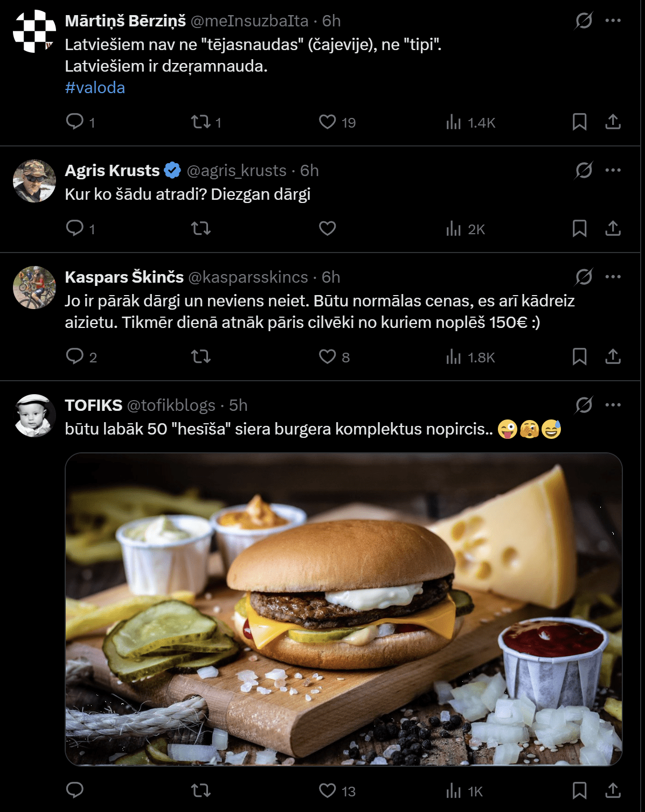The height and width of the screenshot is (812, 645).
Task: Open the cheeseburger photo in TOFIKS's tweet
Action: [344, 609]
